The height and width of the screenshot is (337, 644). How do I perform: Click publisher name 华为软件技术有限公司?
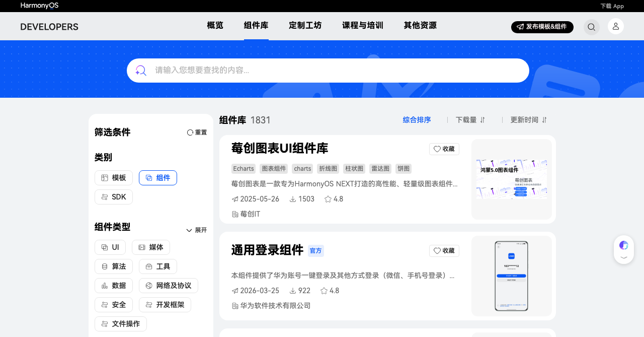coord(275,306)
